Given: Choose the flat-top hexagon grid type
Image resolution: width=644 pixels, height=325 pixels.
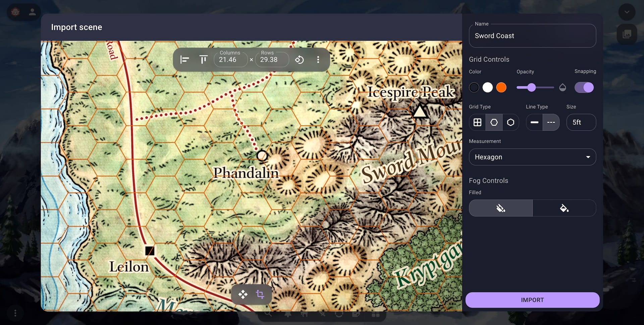Looking at the screenshot, I should point(494,122).
